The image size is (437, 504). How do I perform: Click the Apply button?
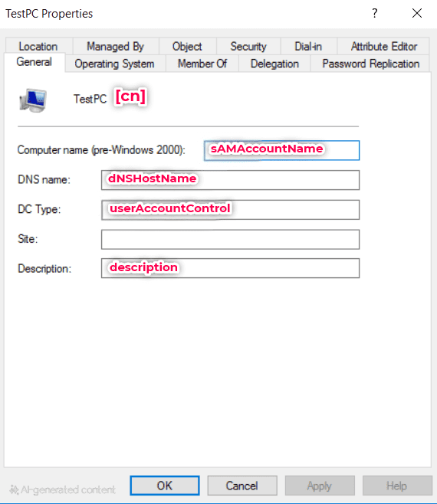point(320,486)
